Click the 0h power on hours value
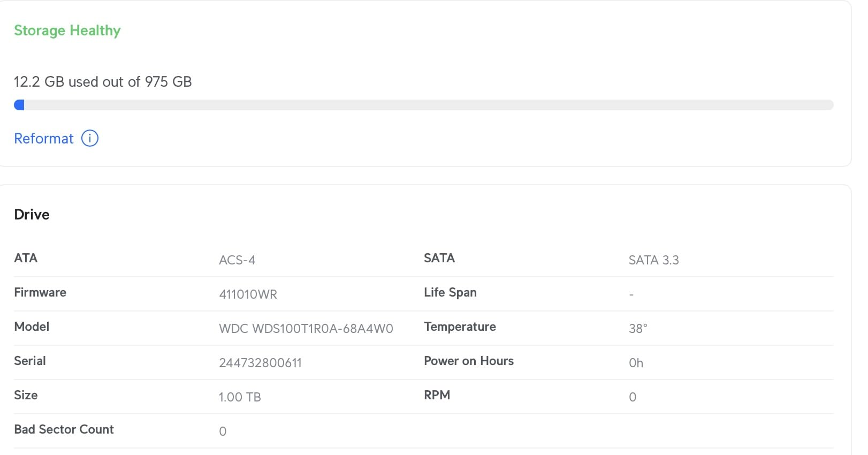The height and width of the screenshot is (455, 868). point(636,363)
